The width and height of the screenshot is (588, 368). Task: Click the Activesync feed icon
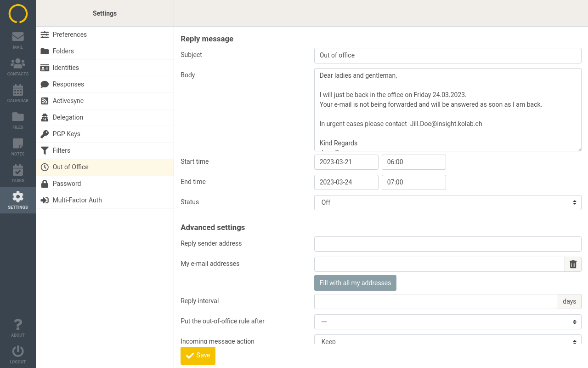point(45,101)
